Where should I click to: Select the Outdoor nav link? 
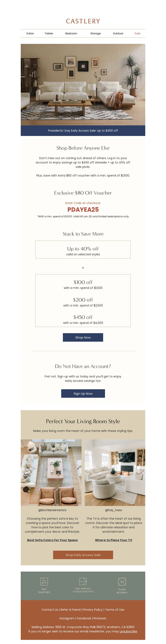(118, 34)
